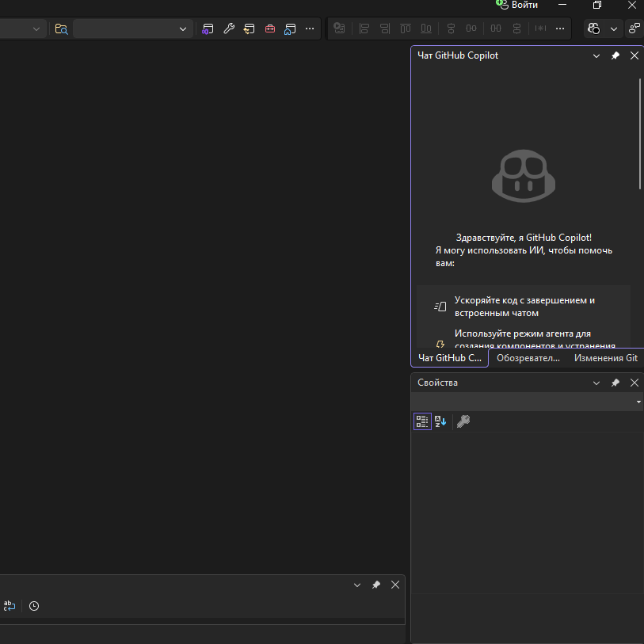Click the Center Vertically align icon

click(x=451, y=29)
